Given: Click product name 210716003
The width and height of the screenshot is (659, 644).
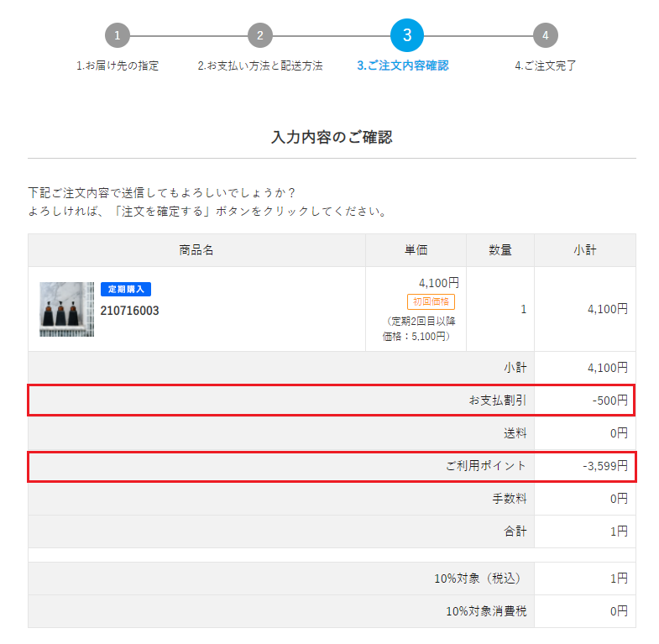Looking at the screenshot, I should point(130,311).
